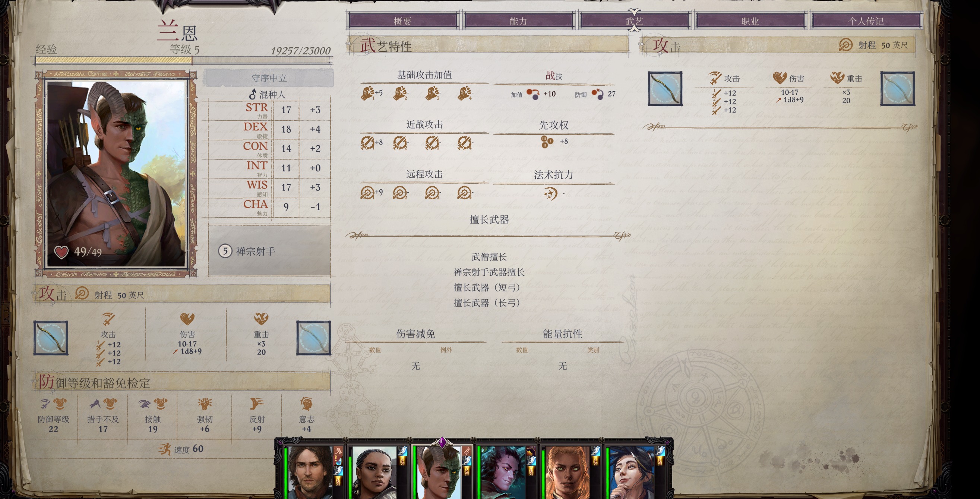980x499 pixels.
Task: Click the first 近战攻击 melee attack icon
Action: [x=367, y=143]
